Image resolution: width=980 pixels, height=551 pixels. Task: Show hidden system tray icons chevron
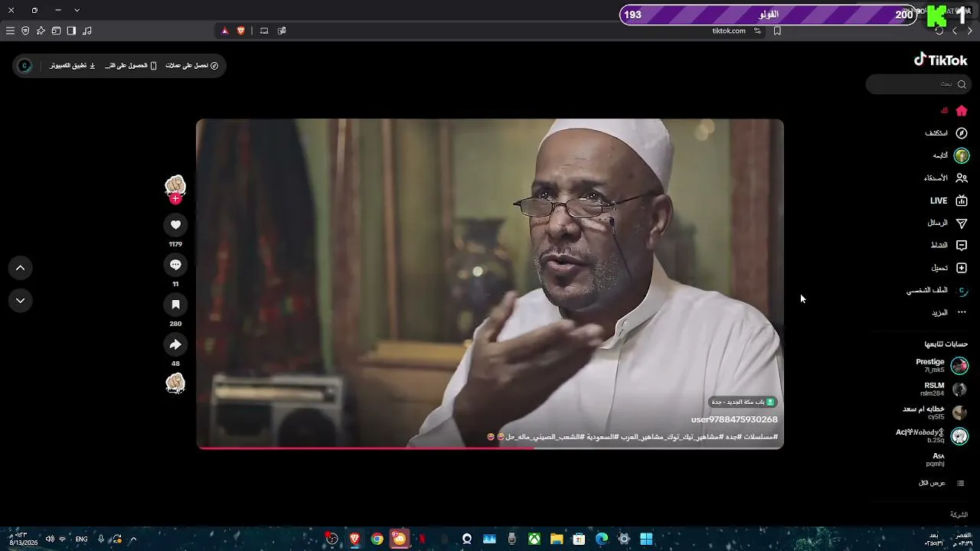point(133,539)
